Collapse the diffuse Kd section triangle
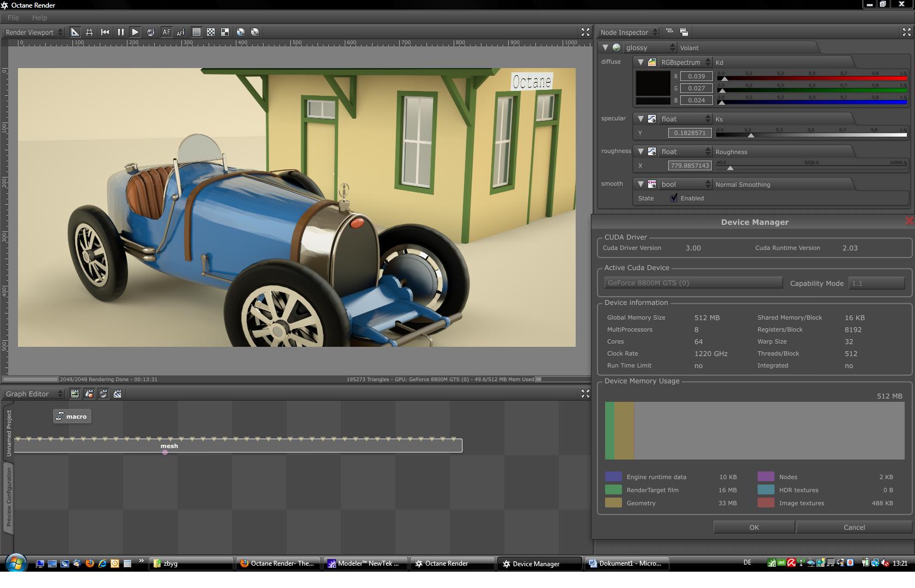Image resolution: width=915 pixels, height=588 pixels. tap(641, 62)
